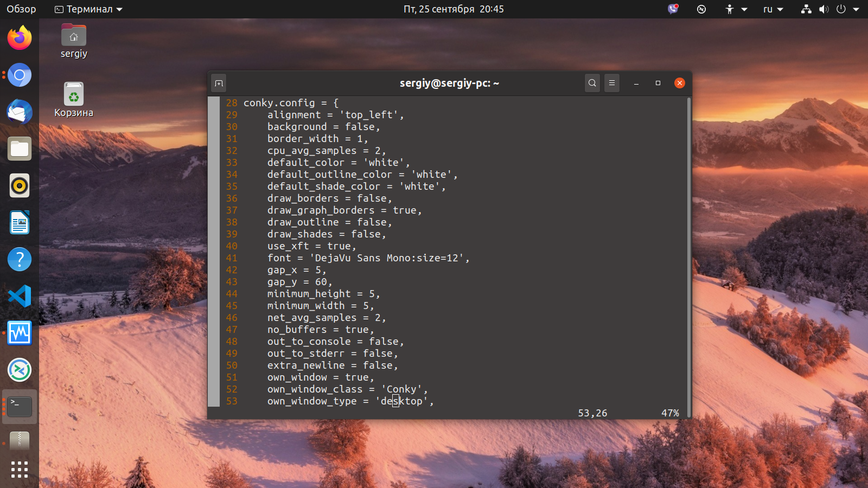The image size is (868, 488).
Task: Open the system power menu arrow
Action: (856, 9)
